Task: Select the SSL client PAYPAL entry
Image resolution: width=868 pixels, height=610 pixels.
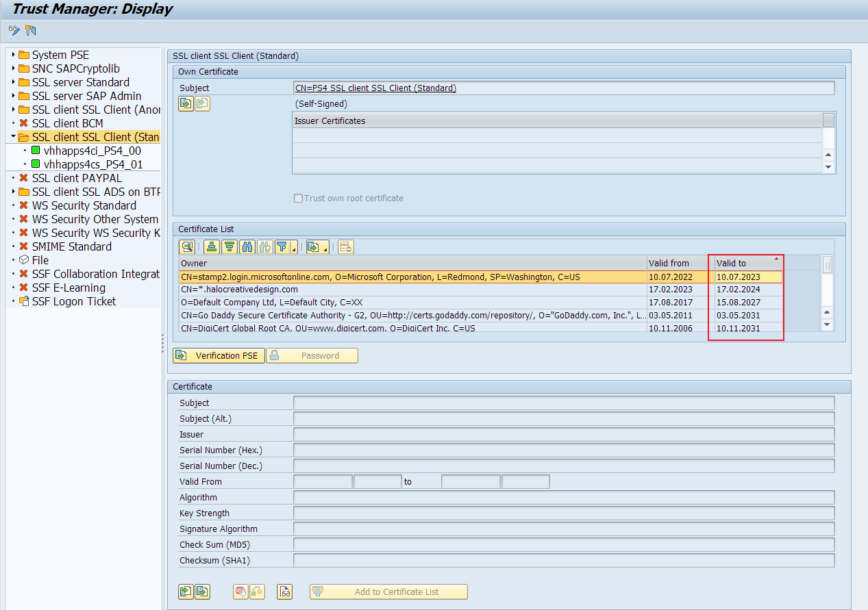Action: tap(77, 178)
